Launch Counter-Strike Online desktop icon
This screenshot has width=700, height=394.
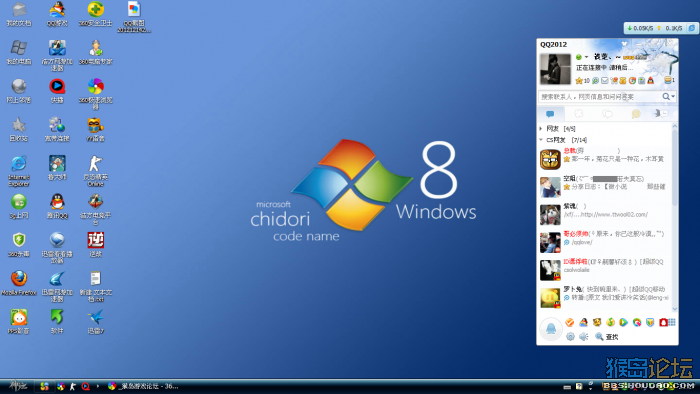tap(96, 171)
